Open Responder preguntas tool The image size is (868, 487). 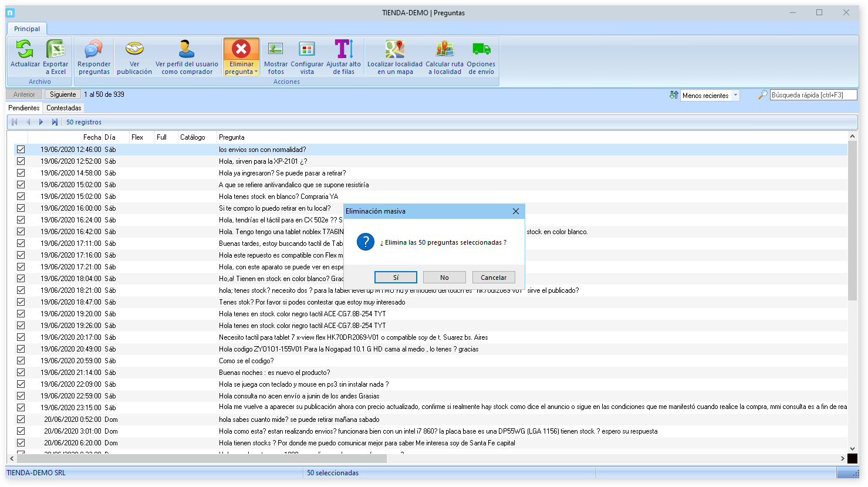94,49
